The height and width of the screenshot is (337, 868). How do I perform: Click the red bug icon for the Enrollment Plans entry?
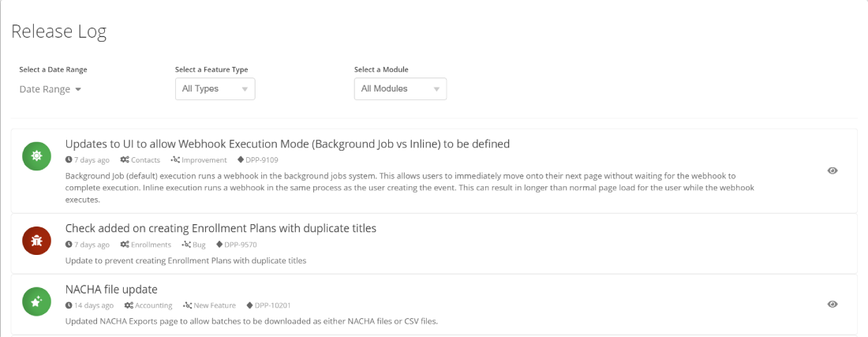click(x=36, y=240)
